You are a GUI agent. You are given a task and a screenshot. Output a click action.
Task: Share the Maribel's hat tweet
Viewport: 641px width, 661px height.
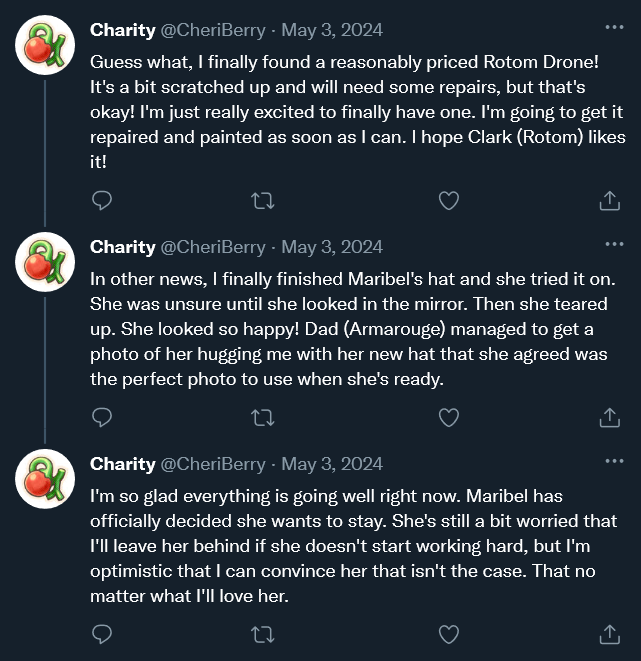tap(609, 417)
